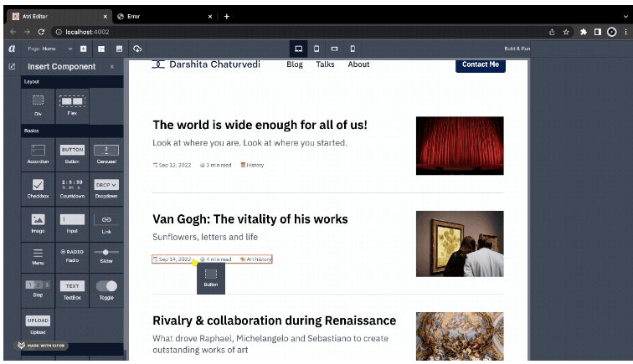Viewport: 633px width, 364px height.
Task: Open the browser three-dot menu
Action: point(625,32)
